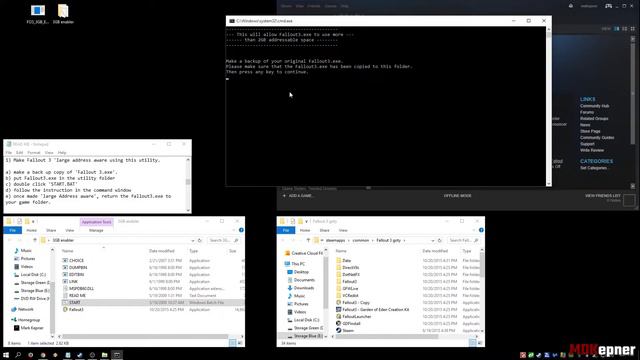Click Store Page link in Steam
This screenshot has width=640, height=360.
click(590, 131)
